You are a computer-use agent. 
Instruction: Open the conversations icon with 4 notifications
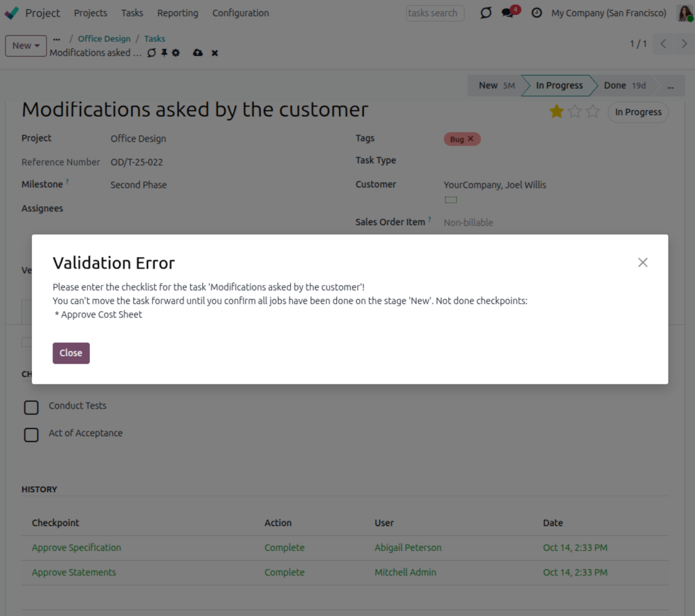[508, 13]
